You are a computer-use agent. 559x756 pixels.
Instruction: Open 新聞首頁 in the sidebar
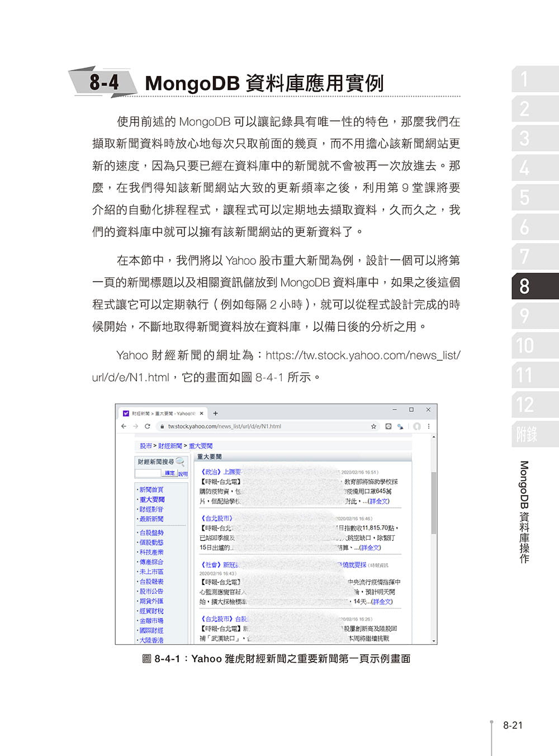point(151,489)
